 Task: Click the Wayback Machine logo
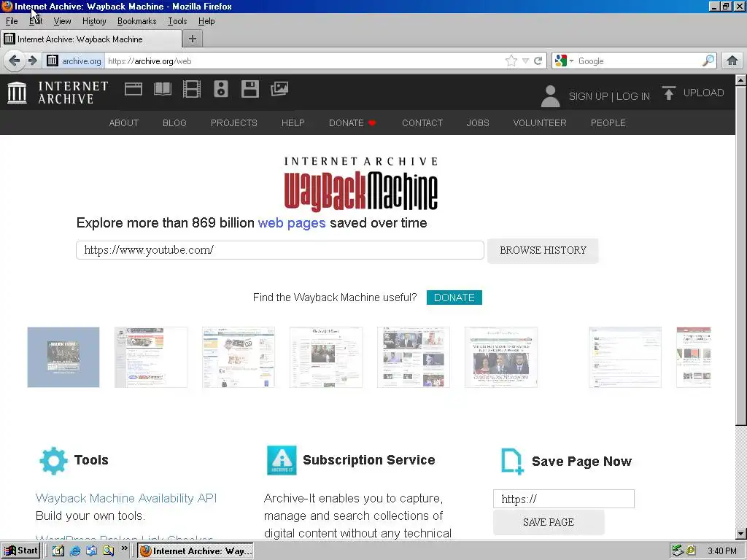[360, 184]
